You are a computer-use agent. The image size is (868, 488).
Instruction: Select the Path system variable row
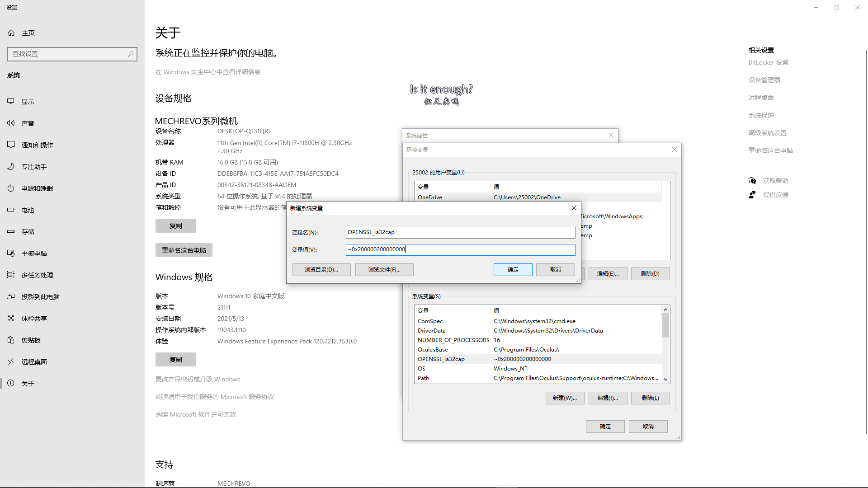coord(538,378)
